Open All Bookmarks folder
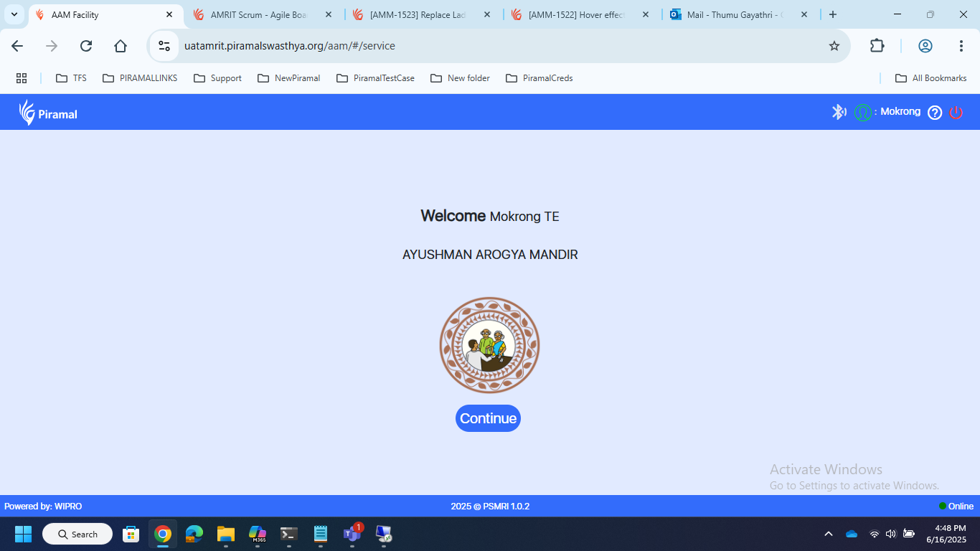Screen dimensions: 980x551 point(930,78)
